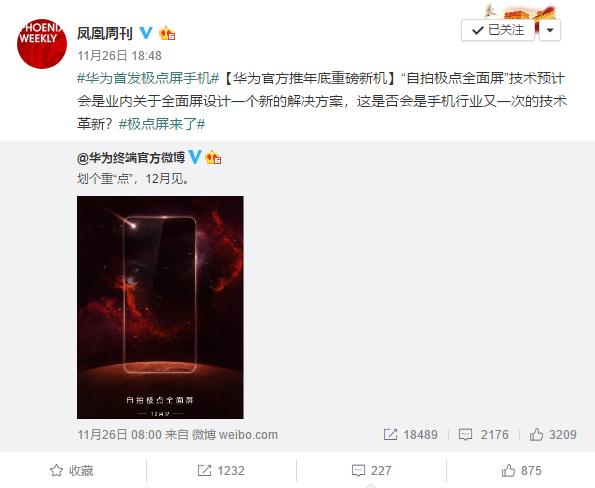Open the original post's repost count 18489
The height and width of the screenshot is (488, 595).
[411, 434]
